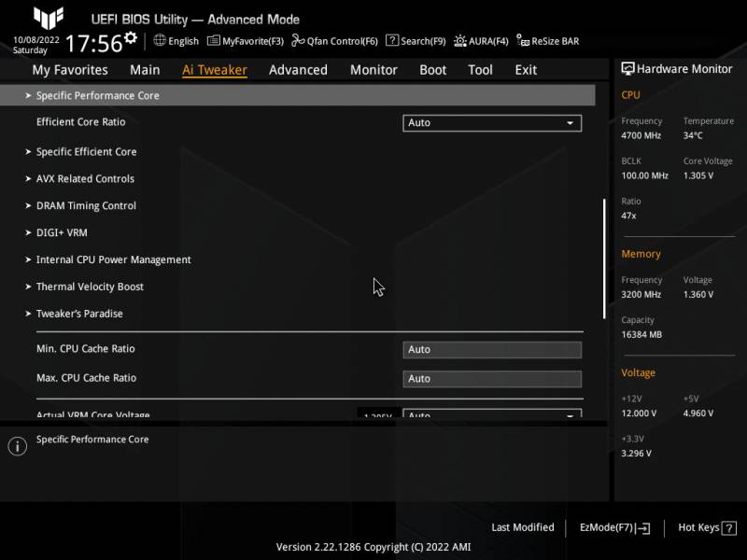Image resolution: width=747 pixels, height=560 pixels.
Task: Expand Thermal Velocity Boost
Action: (90, 287)
